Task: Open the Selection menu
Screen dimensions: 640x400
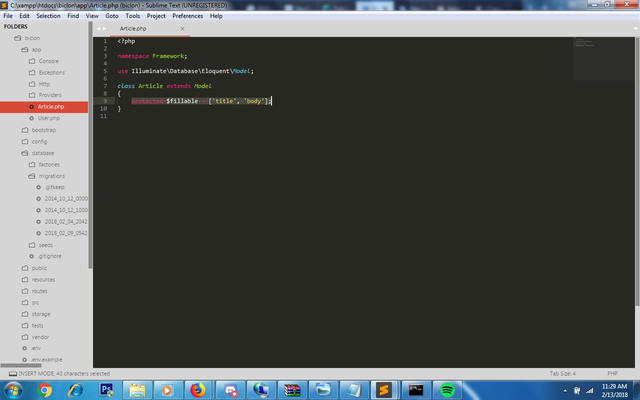Action: coord(48,16)
